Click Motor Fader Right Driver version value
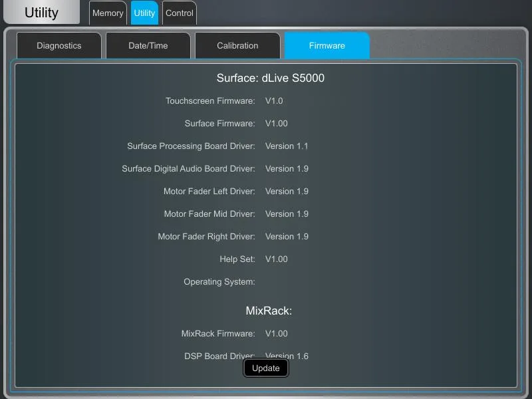The width and height of the screenshot is (532, 399). [x=287, y=237]
